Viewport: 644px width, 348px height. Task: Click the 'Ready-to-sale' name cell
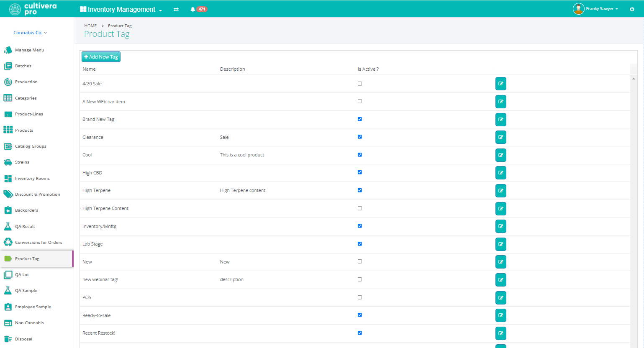97,315
